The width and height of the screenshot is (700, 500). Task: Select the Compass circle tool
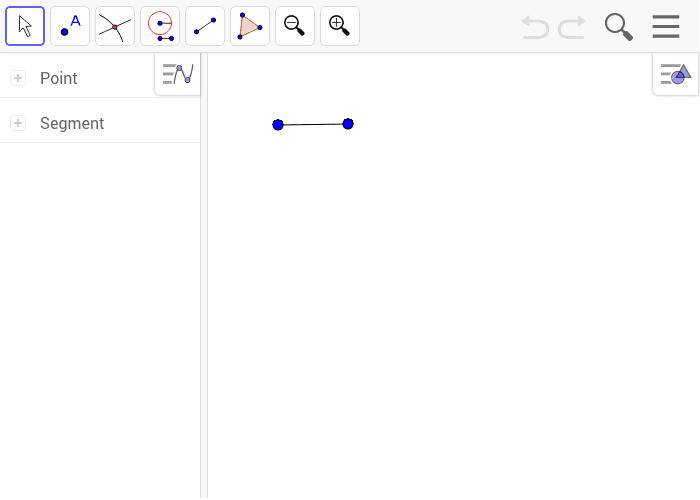[160, 26]
